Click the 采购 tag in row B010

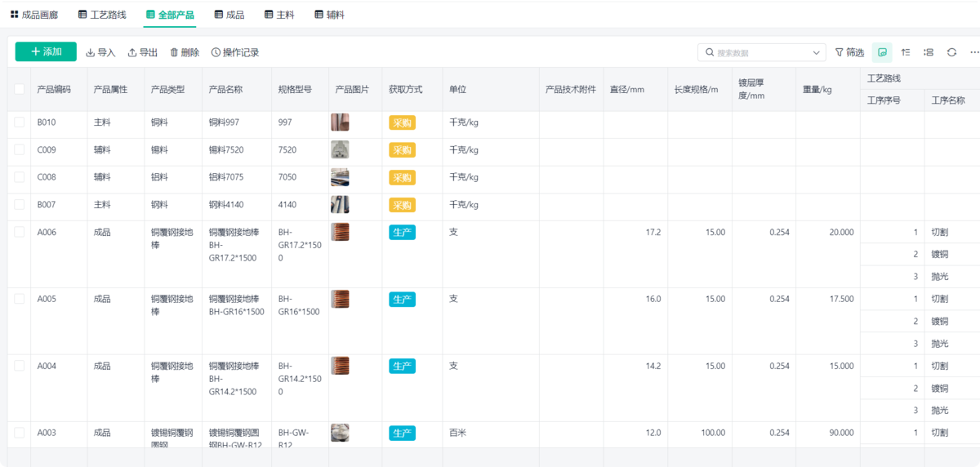pos(402,122)
